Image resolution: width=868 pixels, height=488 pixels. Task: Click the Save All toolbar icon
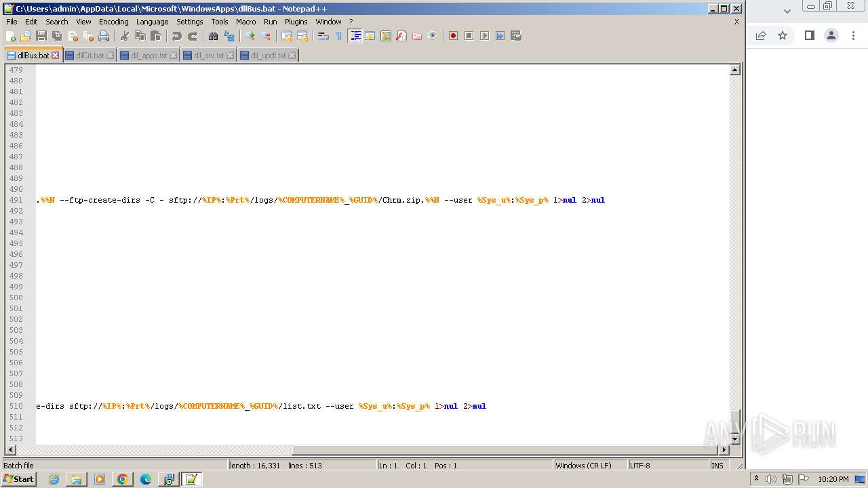pos(57,36)
